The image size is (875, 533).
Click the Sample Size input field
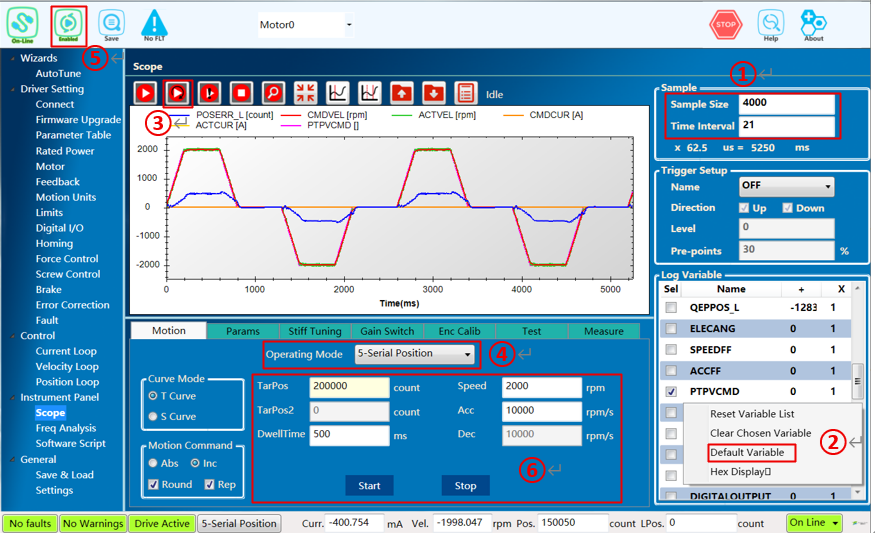pyautogui.click(x=786, y=104)
